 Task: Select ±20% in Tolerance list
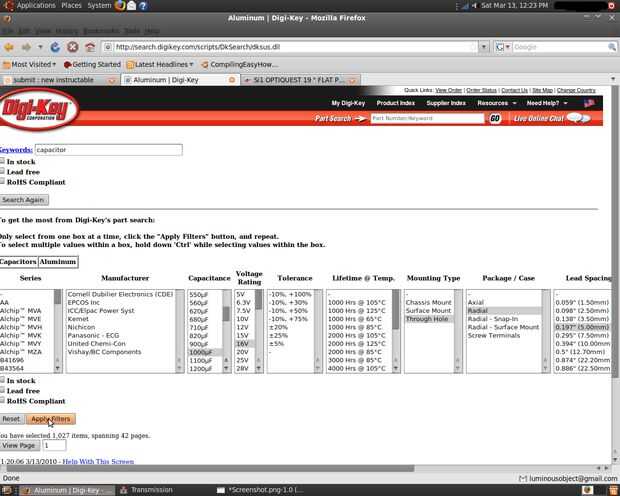click(x=279, y=327)
